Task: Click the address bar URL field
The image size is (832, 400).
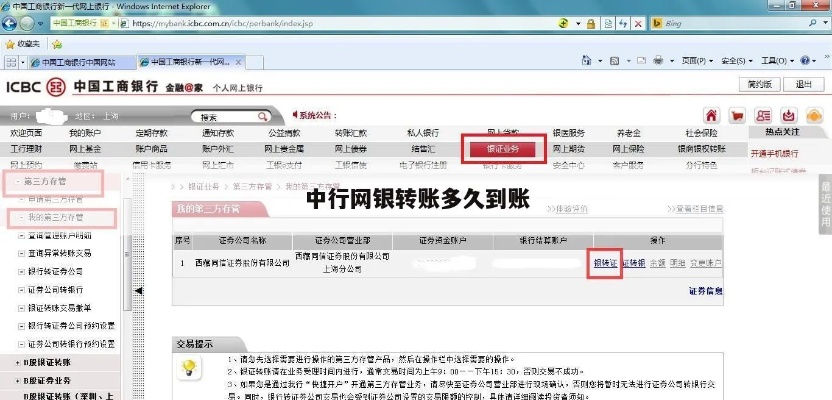Action: (x=340, y=23)
